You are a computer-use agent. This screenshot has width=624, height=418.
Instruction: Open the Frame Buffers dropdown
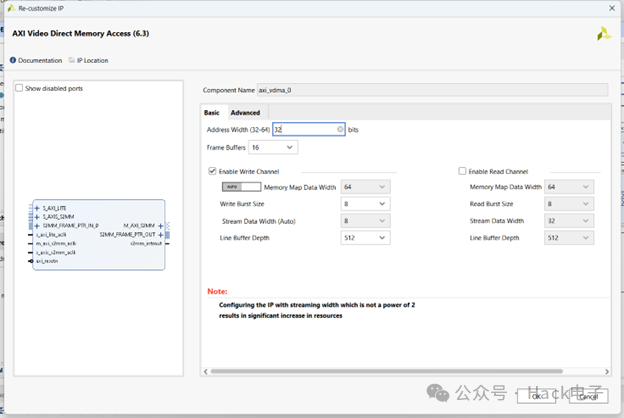point(273,147)
